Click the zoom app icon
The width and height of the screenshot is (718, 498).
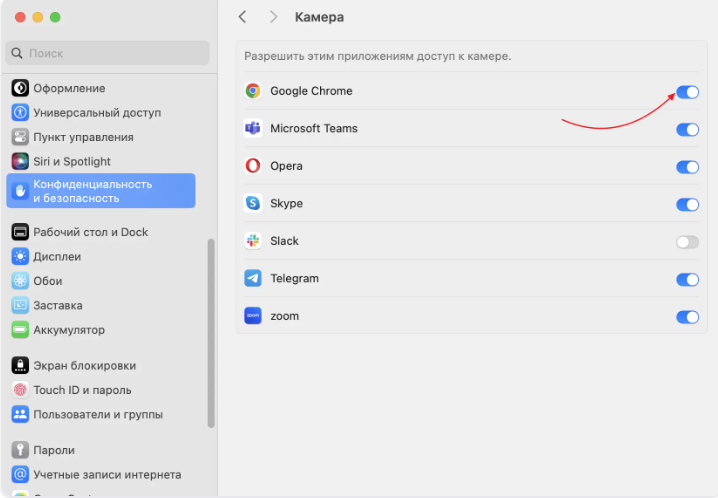click(253, 316)
